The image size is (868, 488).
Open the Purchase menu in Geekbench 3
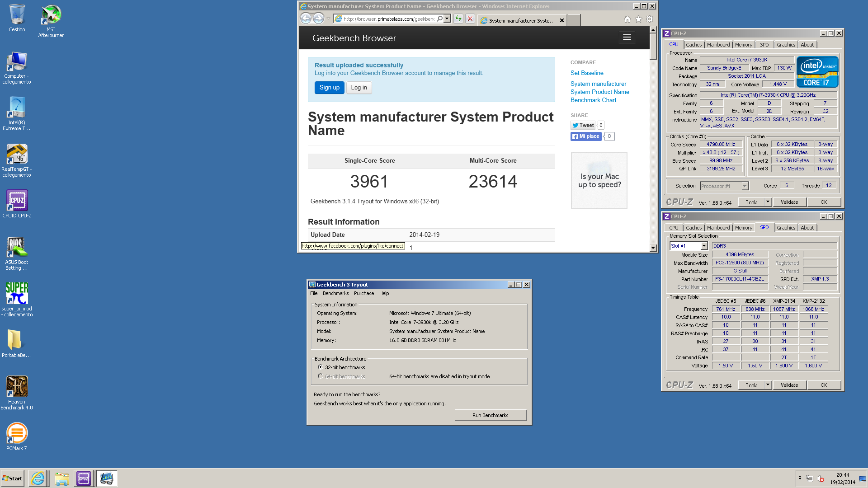pos(364,293)
